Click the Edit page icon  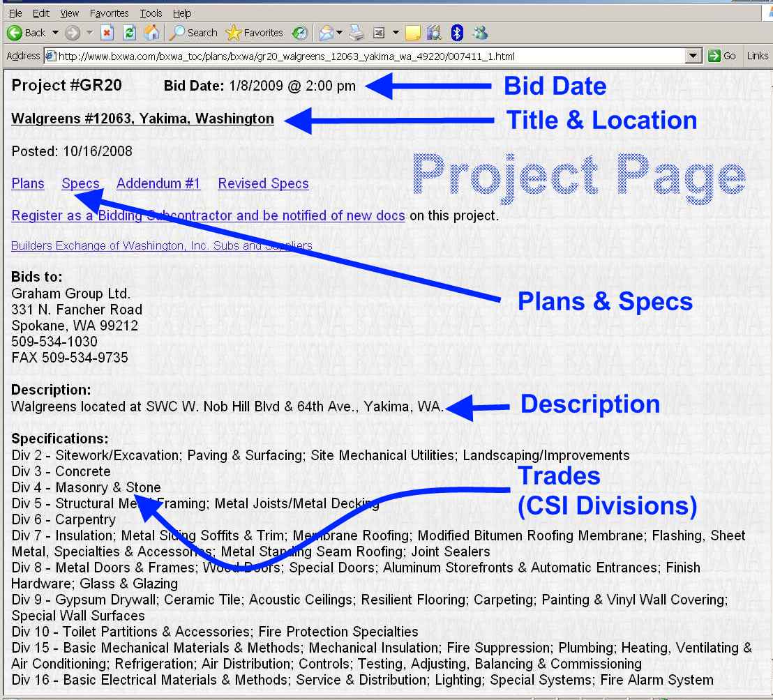coord(379,33)
